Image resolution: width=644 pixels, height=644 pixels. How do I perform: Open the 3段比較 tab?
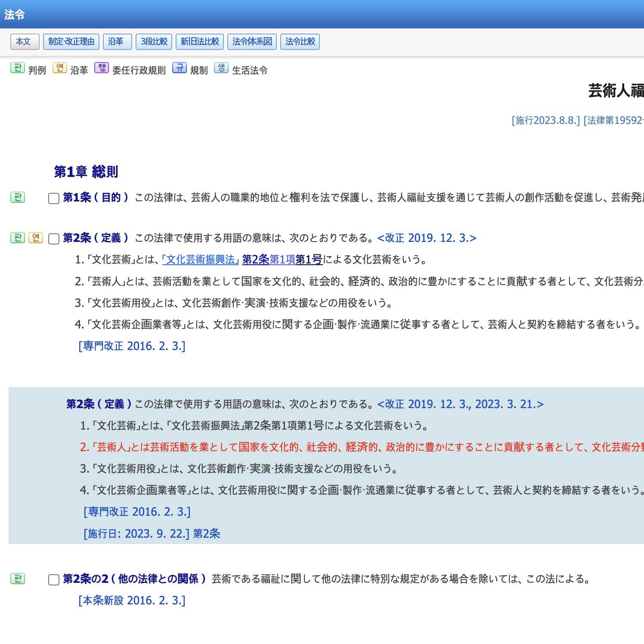tap(154, 42)
